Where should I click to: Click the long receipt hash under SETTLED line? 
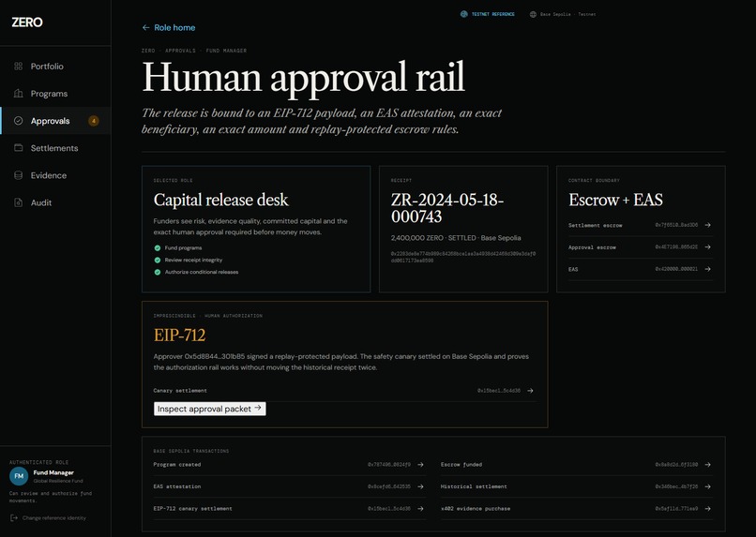[462, 257]
